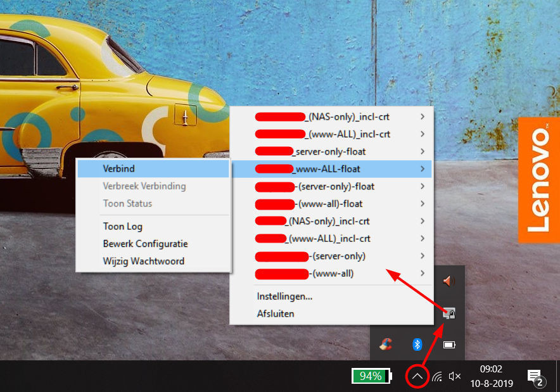The height and width of the screenshot is (392, 560).
Task: Click the battery icon in tray overflow
Action: click(x=449, y=345)
